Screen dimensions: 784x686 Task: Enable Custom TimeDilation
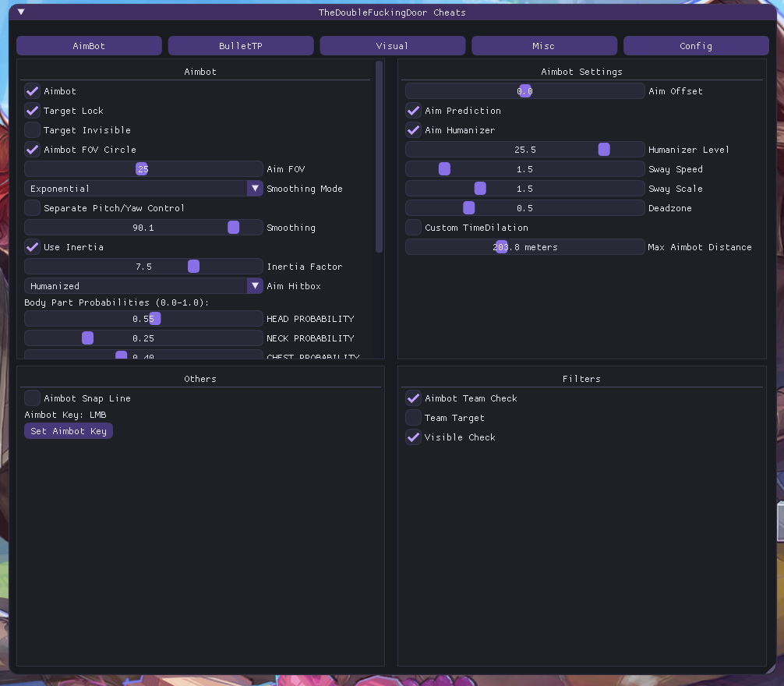tap(414, 228)
